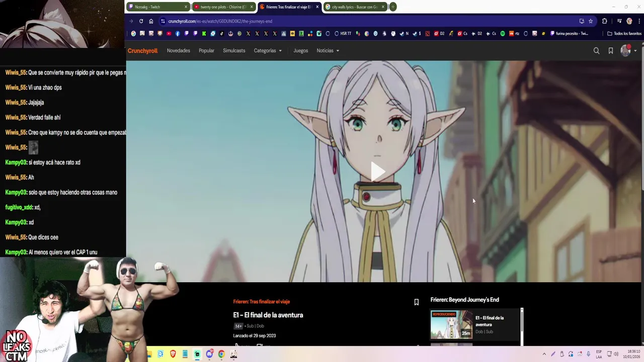Show hidden system tray icons
The height and width of the screenshot is (362, 644).
point(544,354)
